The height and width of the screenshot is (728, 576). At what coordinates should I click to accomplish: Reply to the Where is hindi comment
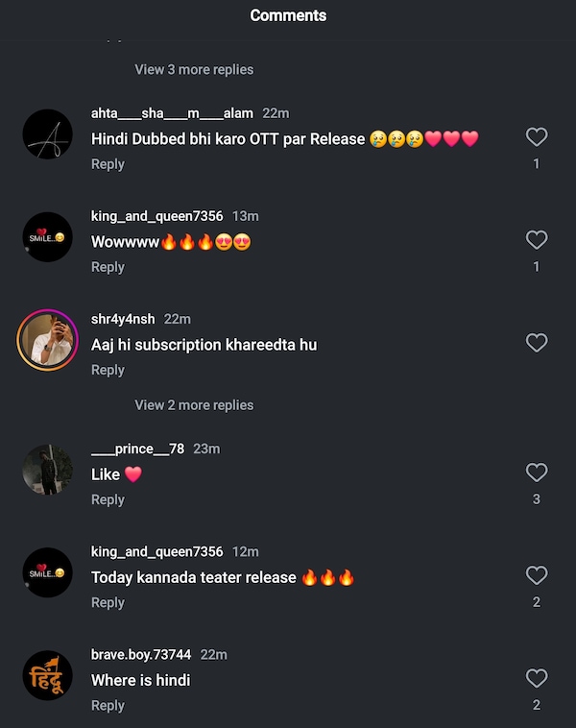(108, 706)
